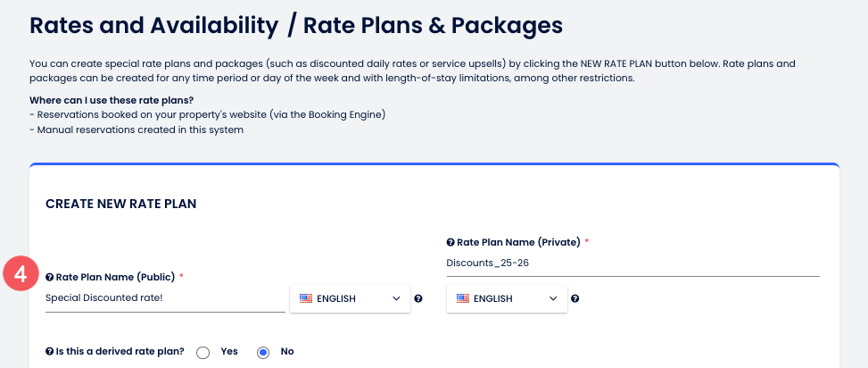The image size is (868, 368).
Task: Click the 'CREATE NEW RATE PLAN' section title
Action: (120, 205)
